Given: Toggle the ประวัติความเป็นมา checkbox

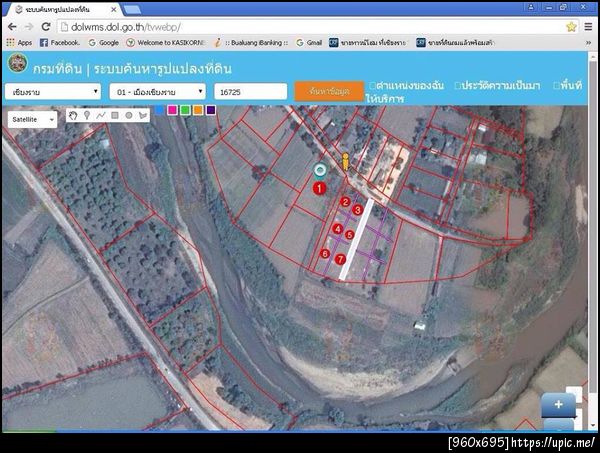Looking at the screenshot, I should tap(457, 85).
